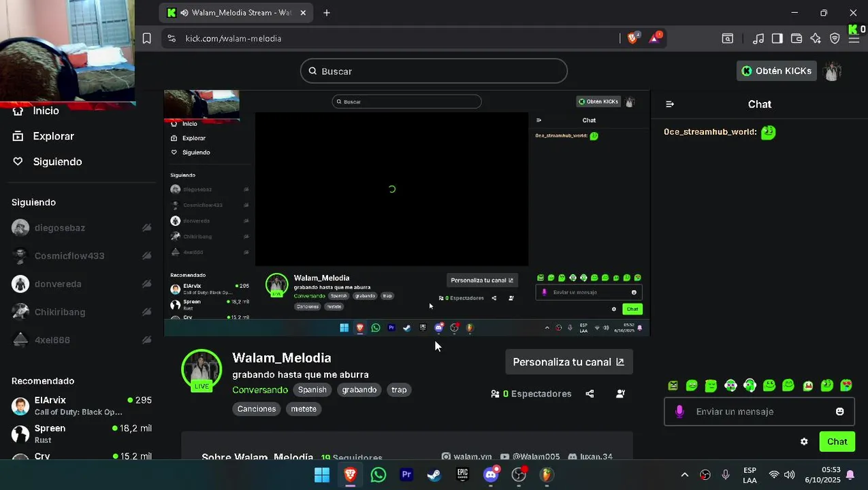Open the Inicio home link in sidebar

tap(46, 111)
